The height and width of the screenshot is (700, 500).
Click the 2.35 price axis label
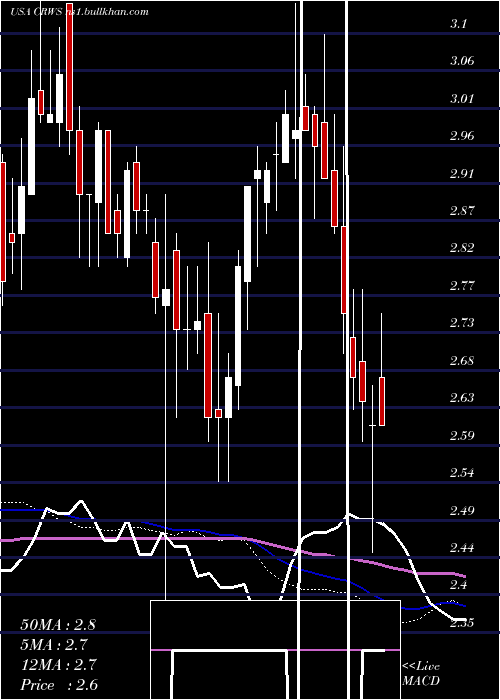[462, 622]
